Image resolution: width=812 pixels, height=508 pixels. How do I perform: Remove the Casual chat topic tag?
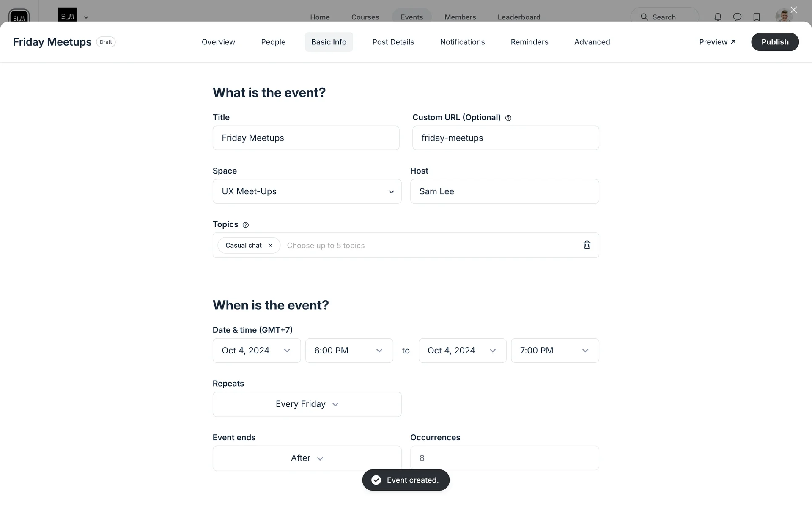pos(270,246)
